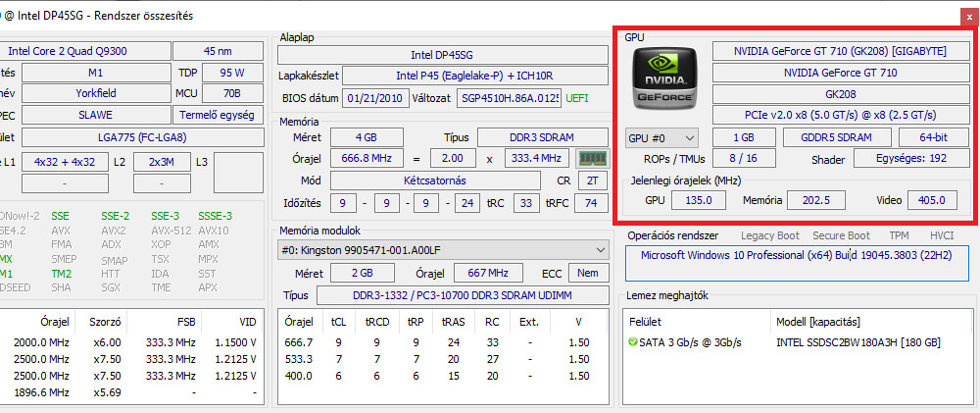The height and width of the screenshot is (413, 980).
Task: Click the PCIe v2.0 x8 bus field
Action: tap(829, 115)
